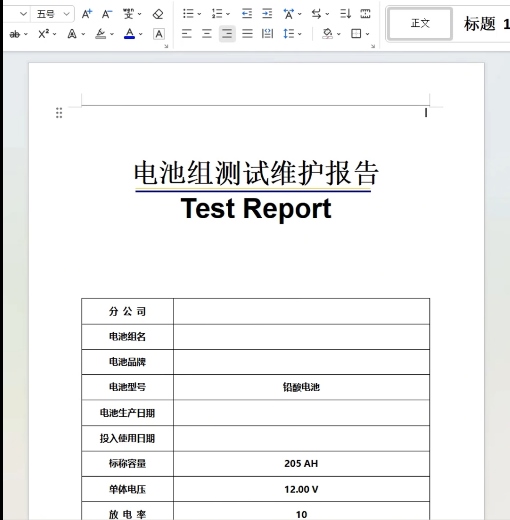510x520 pixels.
Task: Click the 分公司 label cell
Action: click(127, 311)
